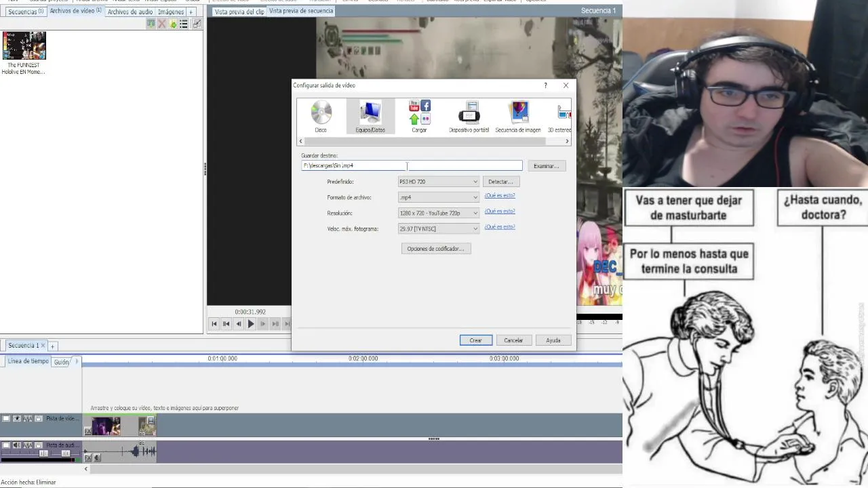Click the help question mark in dialog title
The width and height of the screenshot is (868, 488).
click(x=545, y=85)
